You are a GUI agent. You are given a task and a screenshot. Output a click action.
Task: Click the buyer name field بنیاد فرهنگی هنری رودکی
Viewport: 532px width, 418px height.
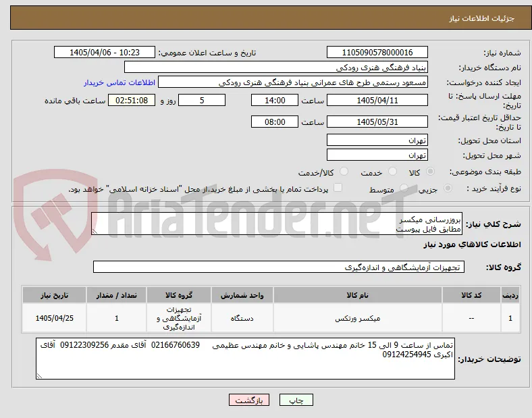click(x=276, y=67)
